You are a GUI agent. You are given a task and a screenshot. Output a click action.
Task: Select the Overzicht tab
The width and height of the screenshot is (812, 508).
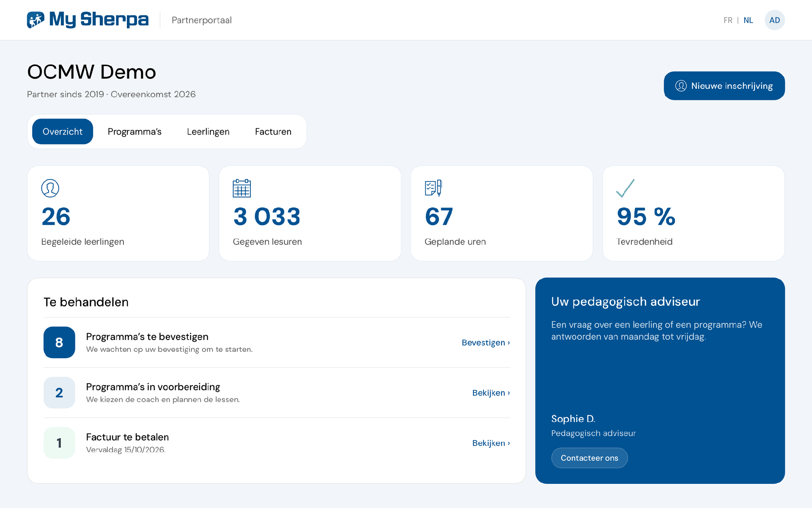pos(63,132)
